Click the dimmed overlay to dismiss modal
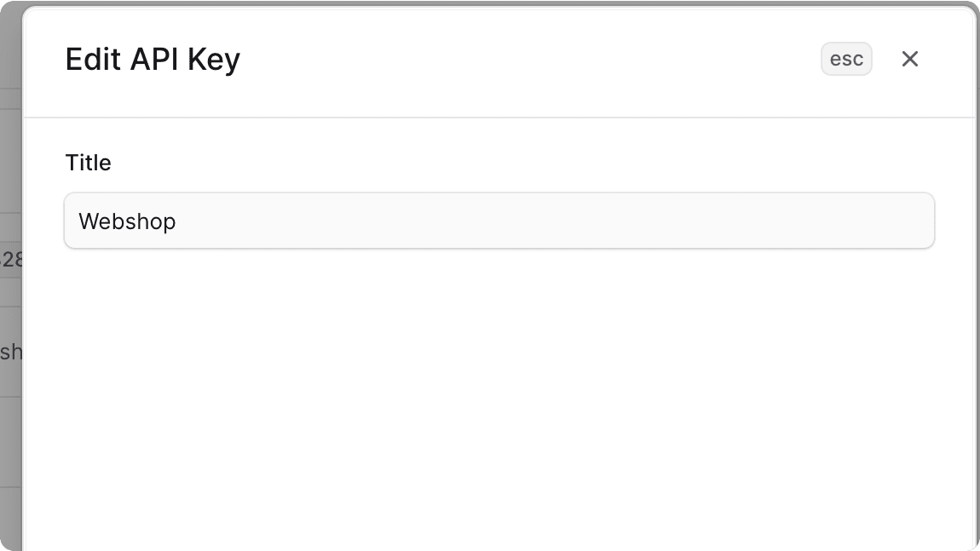Viewport: 980px width, 551px height. pyautogui.click(x=12, y=468)
